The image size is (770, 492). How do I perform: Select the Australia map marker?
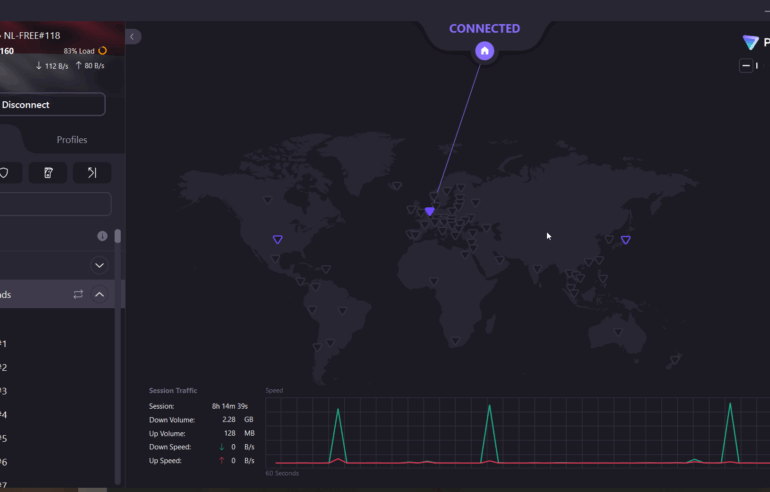(618, 332)
